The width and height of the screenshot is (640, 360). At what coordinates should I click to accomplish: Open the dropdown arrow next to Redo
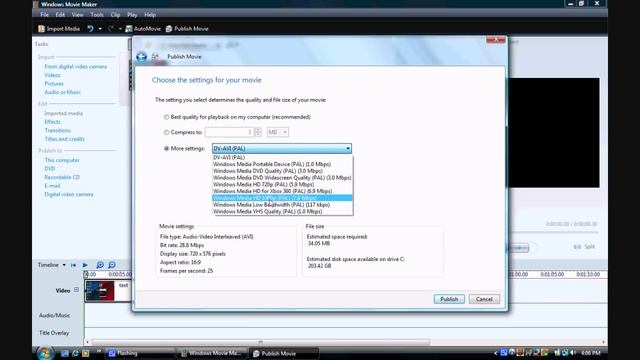(120, 29)
